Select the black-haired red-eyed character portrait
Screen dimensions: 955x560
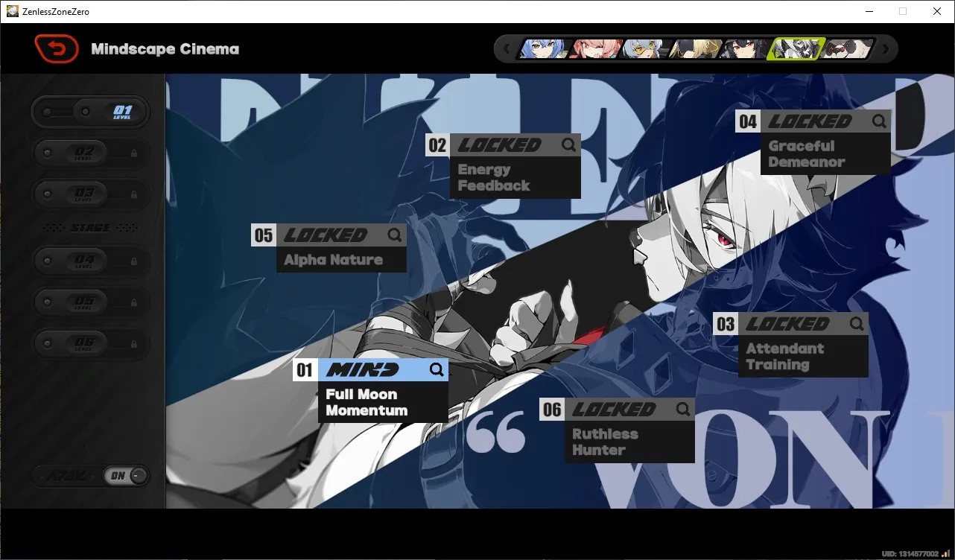(747, 49)
